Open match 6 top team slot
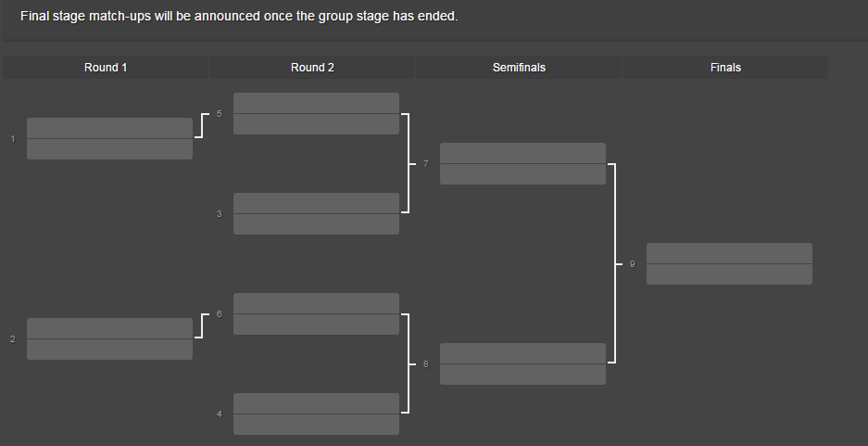The width and height of the screenshot is (868, 446). (x=316, y=303)
